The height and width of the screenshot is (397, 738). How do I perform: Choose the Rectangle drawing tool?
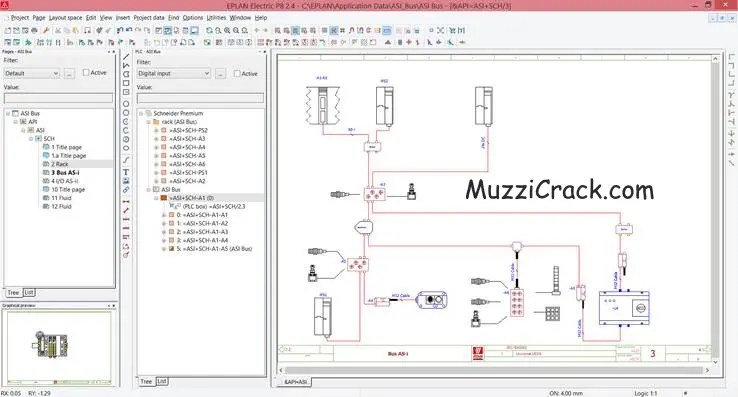(126, 83)
